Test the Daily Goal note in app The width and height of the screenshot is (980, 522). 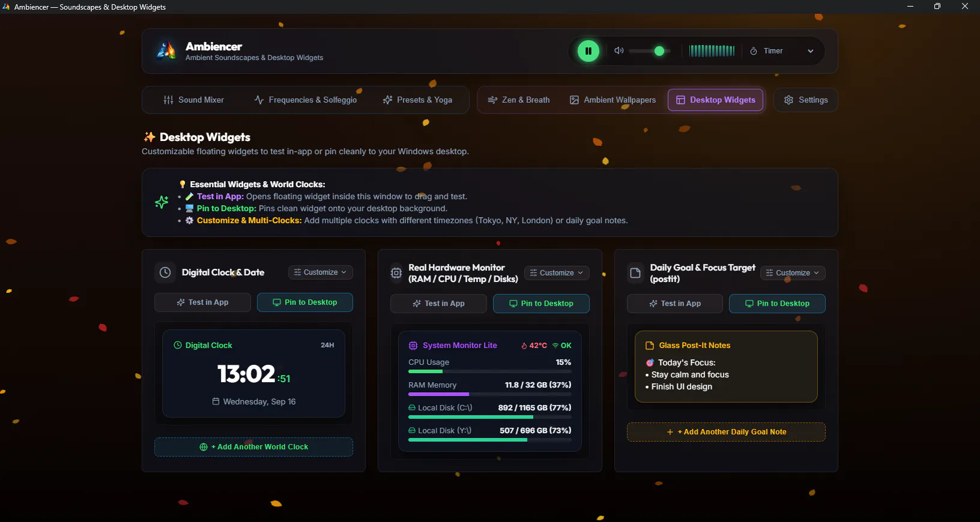[x=675, y=304]
